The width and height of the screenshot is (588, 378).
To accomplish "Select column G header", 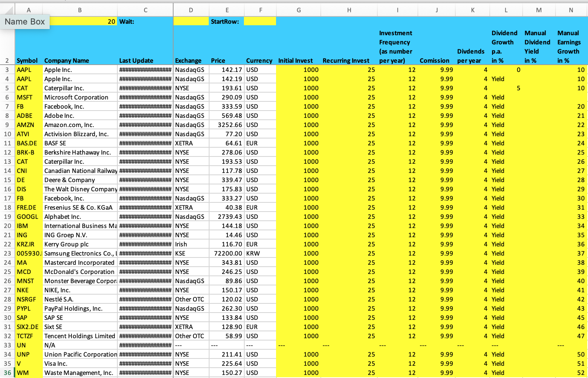I will tap(299, 10).
